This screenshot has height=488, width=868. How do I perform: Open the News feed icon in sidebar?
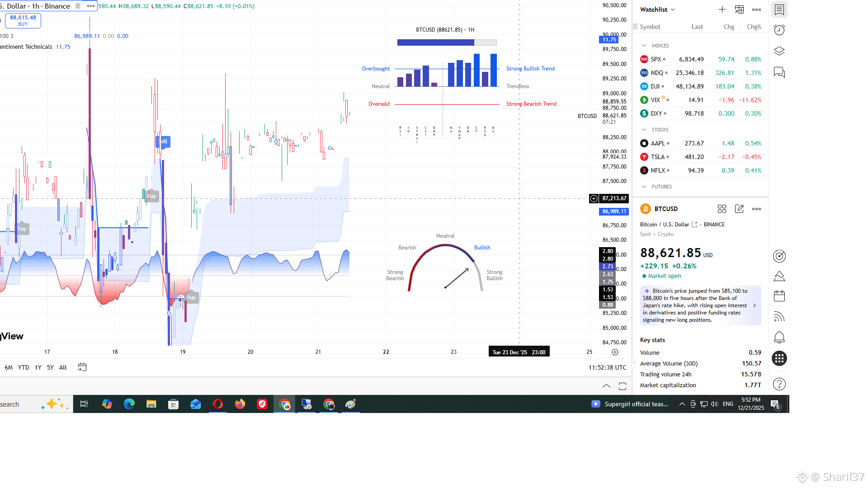pyautogui.click(x=779, y=317)
